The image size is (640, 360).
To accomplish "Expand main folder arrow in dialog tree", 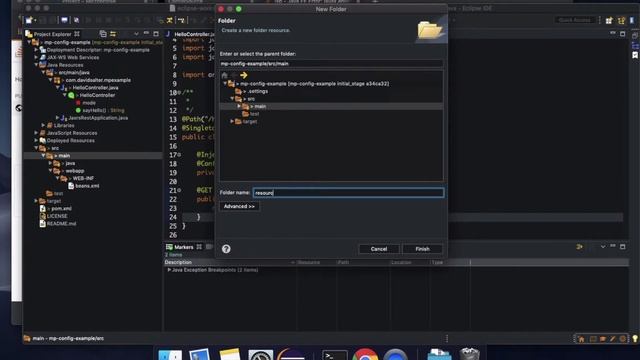I will [x=239, y=107].
